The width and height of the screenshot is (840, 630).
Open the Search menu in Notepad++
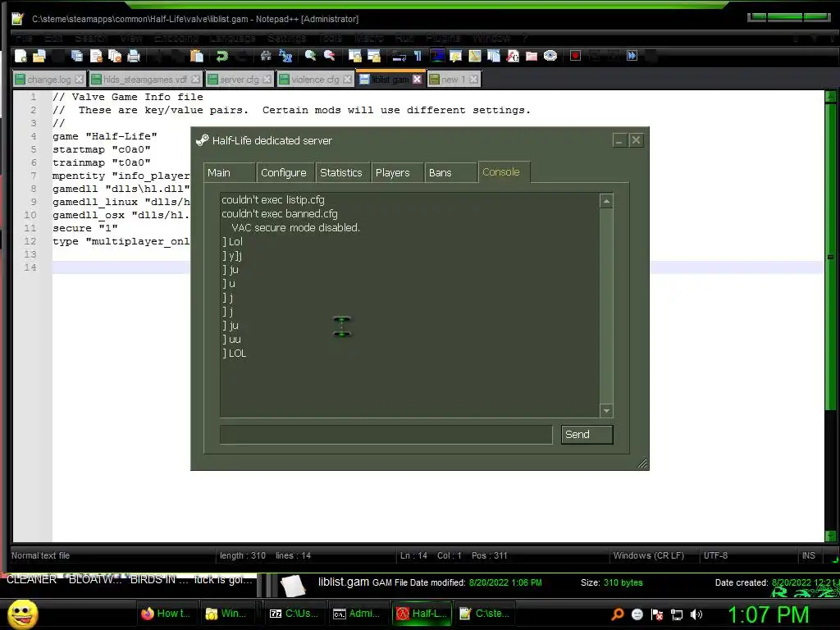91,38
